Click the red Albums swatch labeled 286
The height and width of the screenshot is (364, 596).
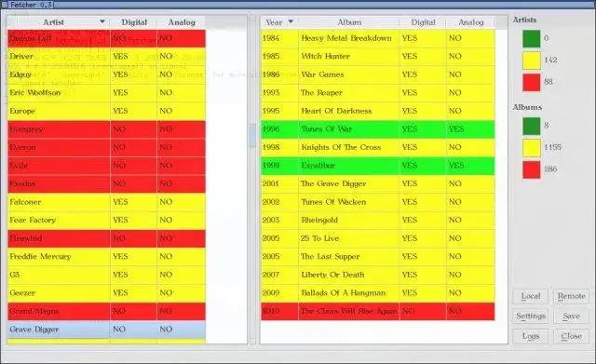point(531,169)
